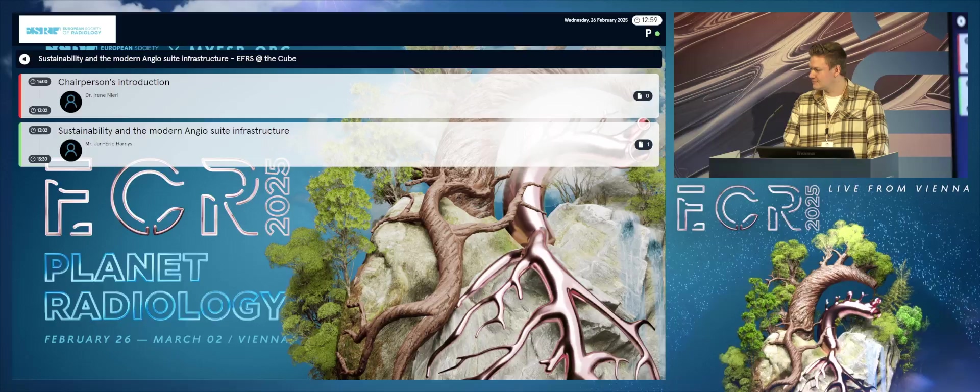Click the 13:02 end badge in Chairperson's row
The image size is (980, 392).
click(39, 110)
